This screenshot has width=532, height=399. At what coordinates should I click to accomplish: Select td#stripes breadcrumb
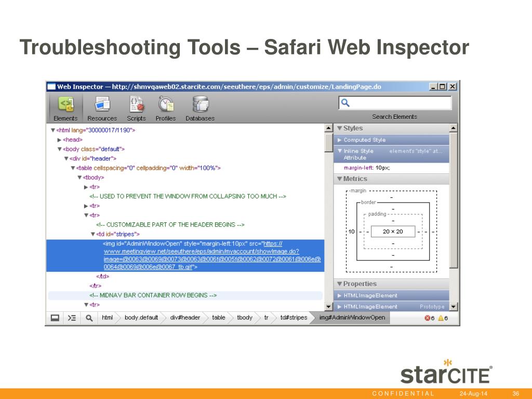click(294, 317)
